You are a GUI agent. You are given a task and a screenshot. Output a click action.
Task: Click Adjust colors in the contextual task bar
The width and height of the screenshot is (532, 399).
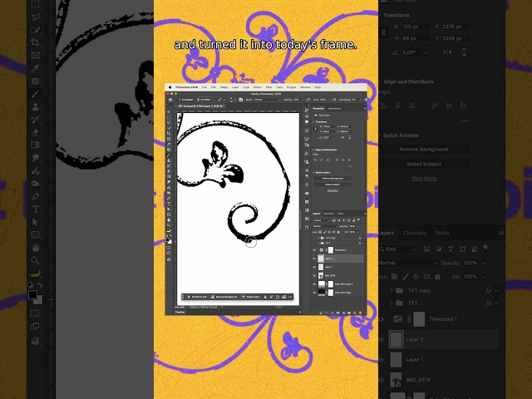click(x=251, y=297)
